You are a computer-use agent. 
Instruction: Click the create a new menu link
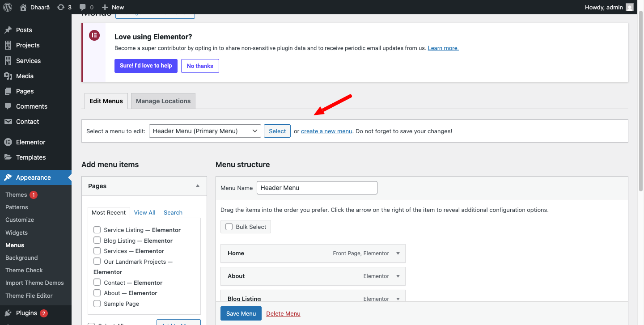[x=326, y=131]
